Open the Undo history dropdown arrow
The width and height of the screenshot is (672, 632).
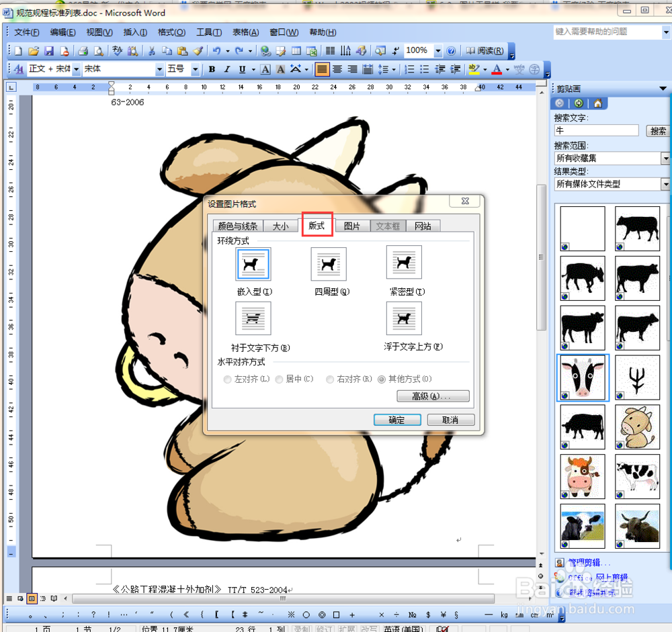tap(228, 51)
